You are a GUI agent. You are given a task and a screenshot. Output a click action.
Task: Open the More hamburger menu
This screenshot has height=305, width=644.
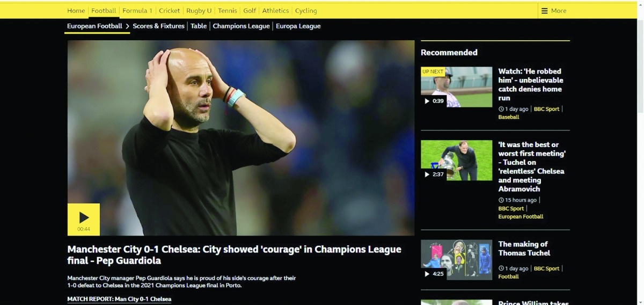point(553,11)
